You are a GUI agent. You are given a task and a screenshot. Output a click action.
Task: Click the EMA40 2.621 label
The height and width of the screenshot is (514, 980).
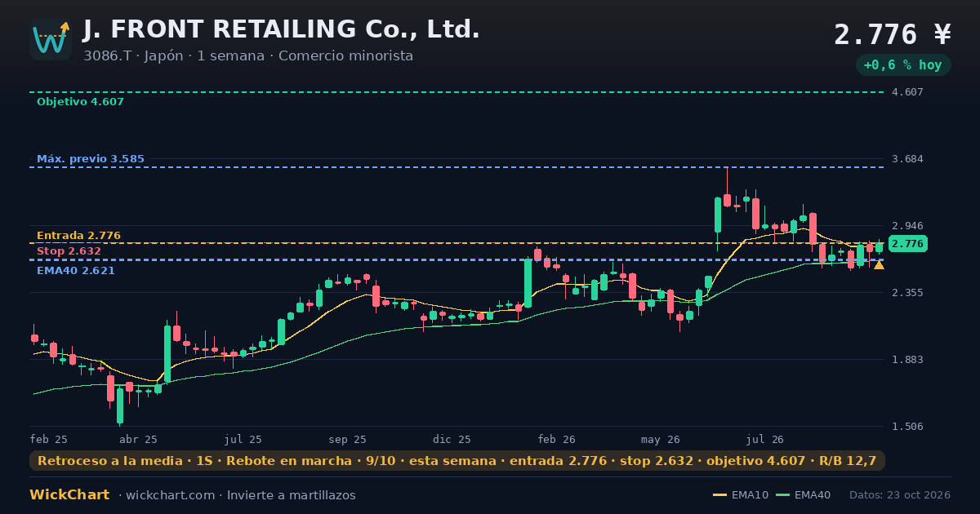76,271
